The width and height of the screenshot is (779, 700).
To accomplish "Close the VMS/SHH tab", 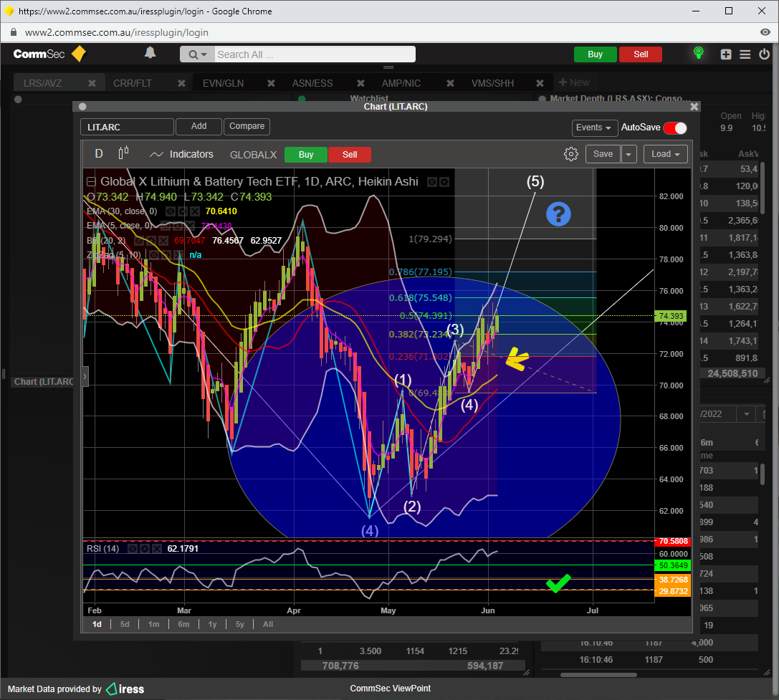I will [540, 83].
